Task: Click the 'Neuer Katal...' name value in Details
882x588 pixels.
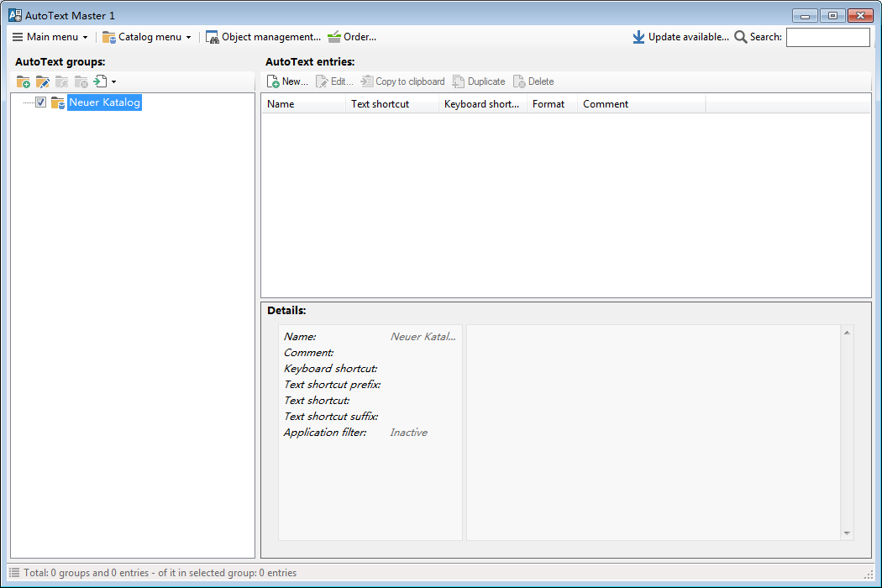Action: pos(423,337)
